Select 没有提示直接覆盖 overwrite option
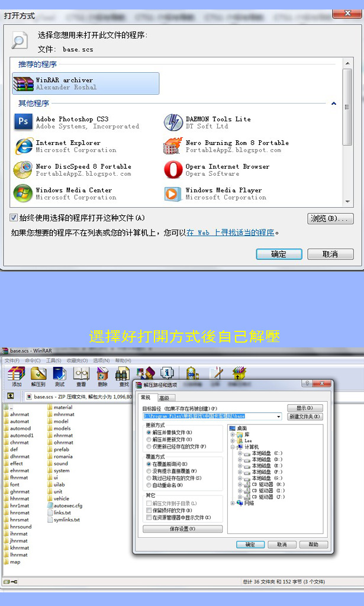This screenshot has width=364, height=606. 149,471
